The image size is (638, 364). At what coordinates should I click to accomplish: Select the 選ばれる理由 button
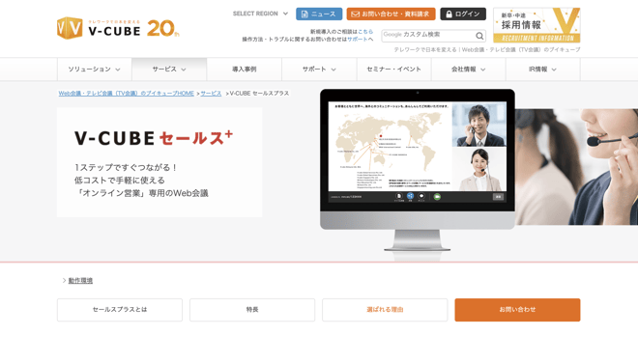click(x=385, y=310)
